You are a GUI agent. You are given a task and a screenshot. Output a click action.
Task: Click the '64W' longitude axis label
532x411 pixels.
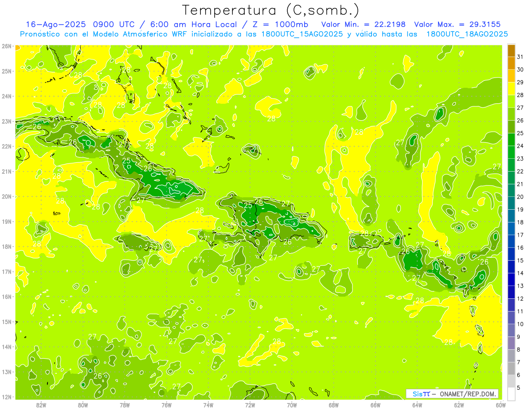pos(417,404)
